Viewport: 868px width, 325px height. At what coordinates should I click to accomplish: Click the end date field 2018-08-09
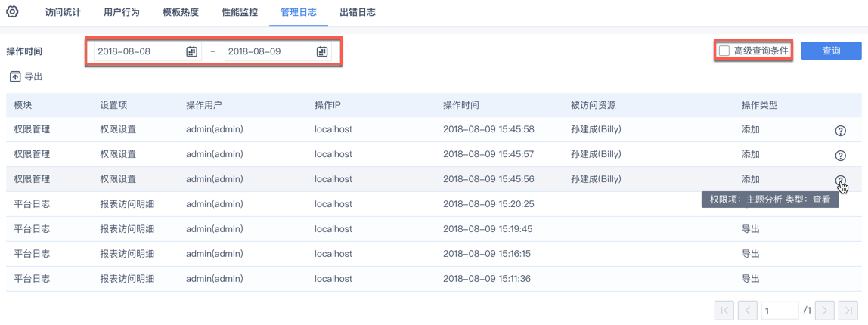(x=270, y=51)
